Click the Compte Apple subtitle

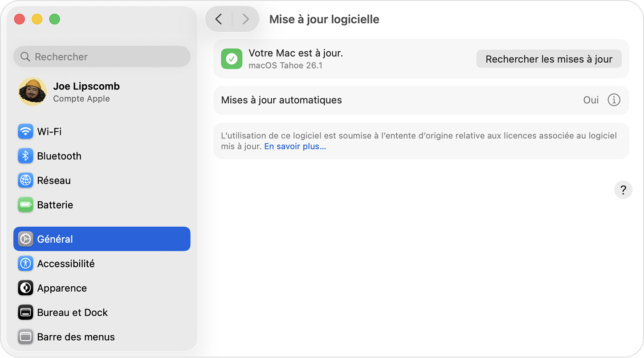pyautogui.click(x=82, y=99)
